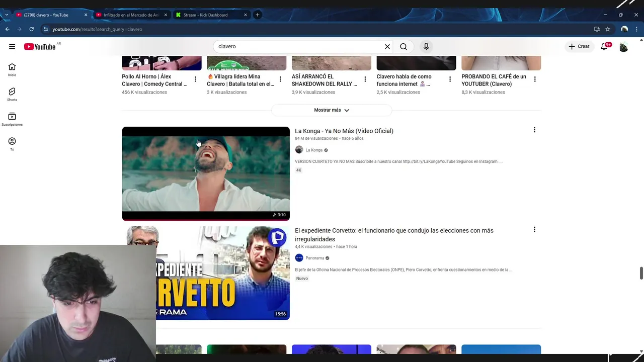Open a new browser tab

(x=257, y=15)
